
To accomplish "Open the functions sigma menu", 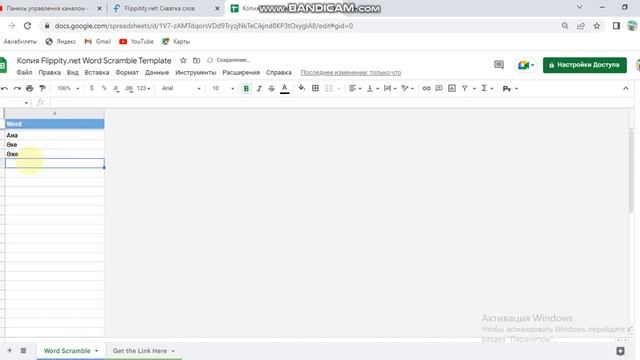I will 487,89.
